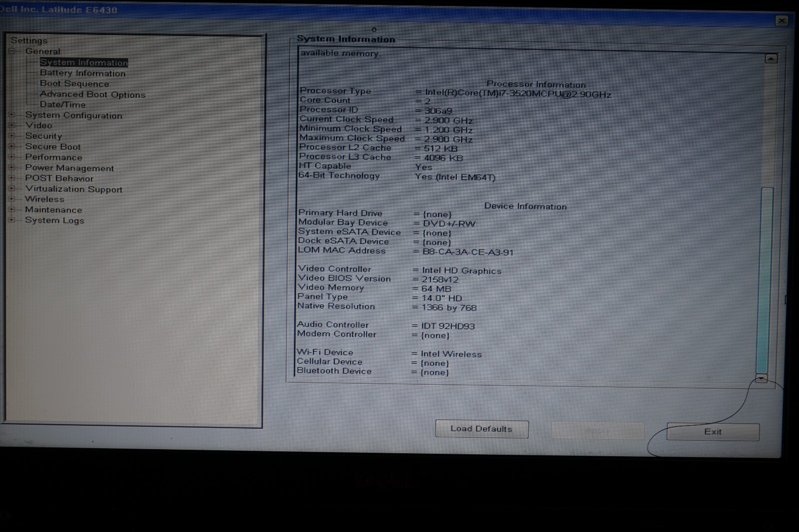Screen dimensions: 799x532
Task: Click the Processor ID 306a9 value
Action: tap(438, 111)
